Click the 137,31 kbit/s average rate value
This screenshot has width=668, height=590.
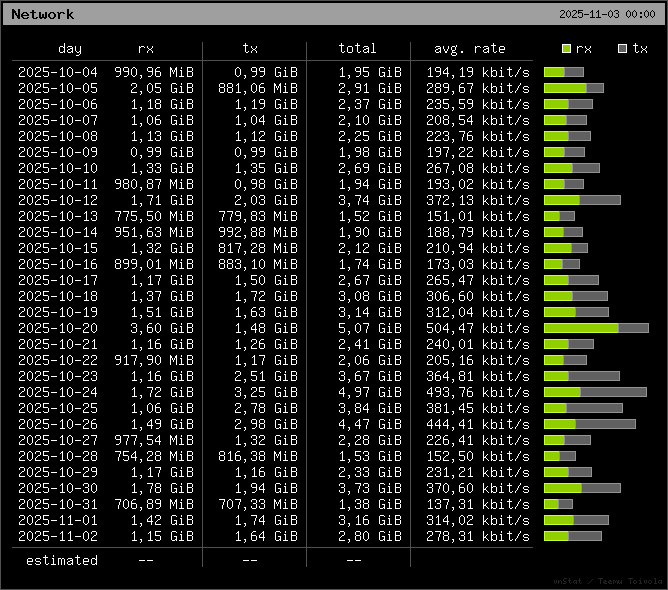[x=478, y=504]
